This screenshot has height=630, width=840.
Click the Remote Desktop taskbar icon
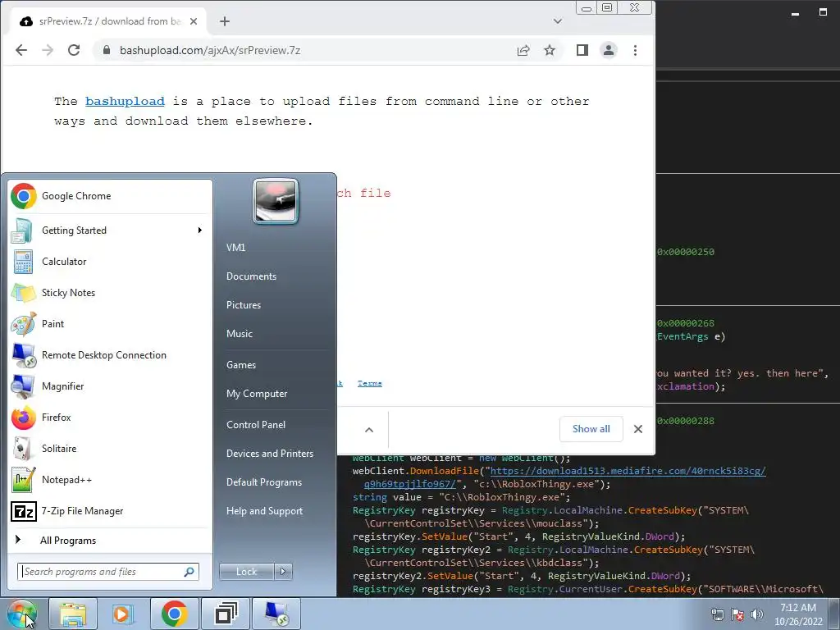(276, 614)
